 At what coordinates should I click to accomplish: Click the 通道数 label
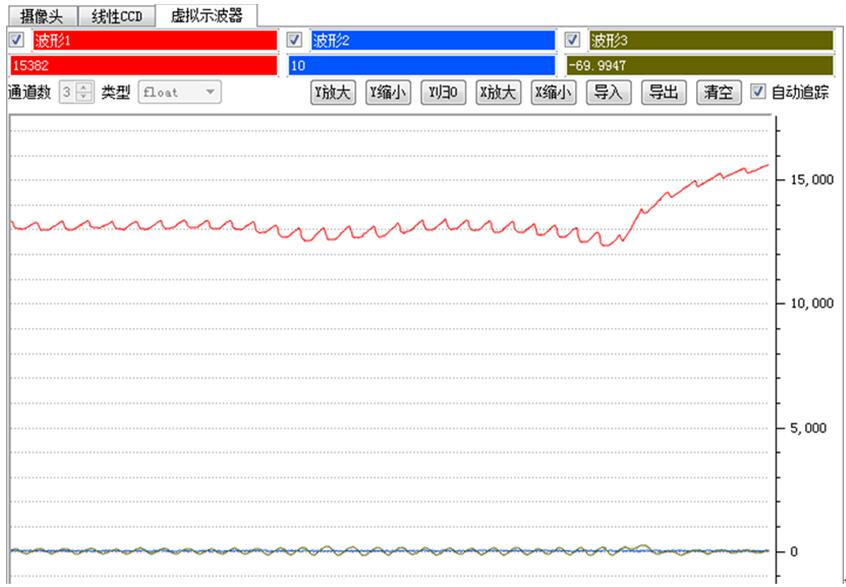(30, 92)
